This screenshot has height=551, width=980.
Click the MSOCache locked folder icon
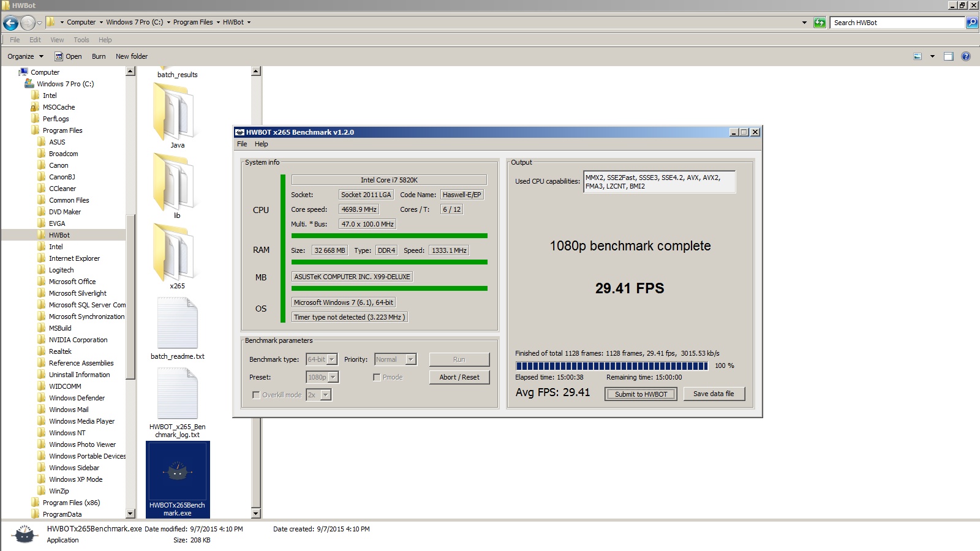point(36,107)
